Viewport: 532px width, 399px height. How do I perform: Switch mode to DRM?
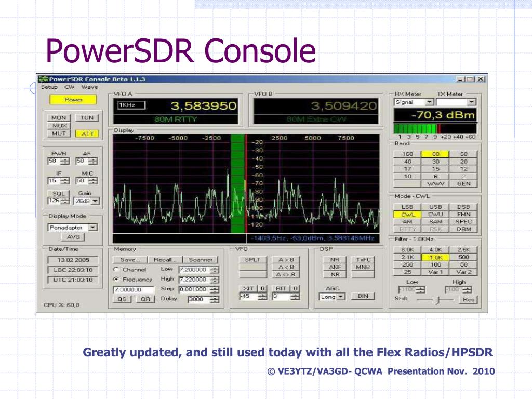[463, 229]
